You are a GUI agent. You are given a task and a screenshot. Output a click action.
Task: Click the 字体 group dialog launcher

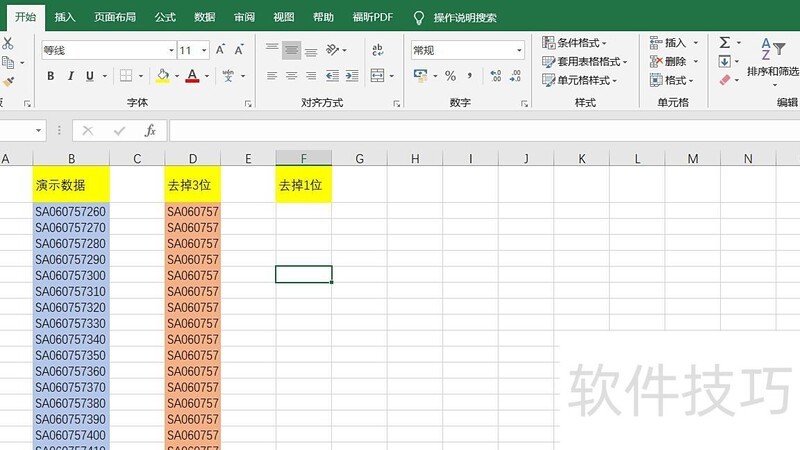coord(248,104)
